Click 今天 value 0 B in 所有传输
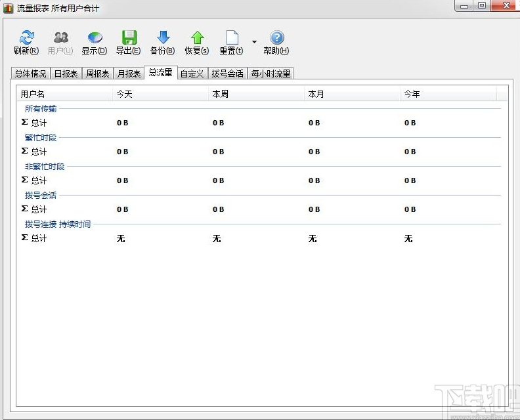Viewport: 520px width, 420px height. coord(122,123)
